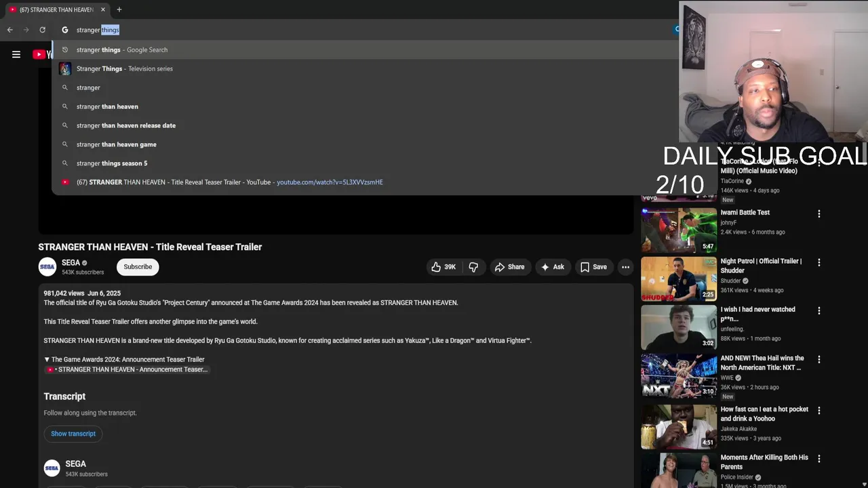Open the hot pocket and Yoohoo thumbnail
Image resolution: width=868 pixels, height=488 pixels.
[679, 427]
